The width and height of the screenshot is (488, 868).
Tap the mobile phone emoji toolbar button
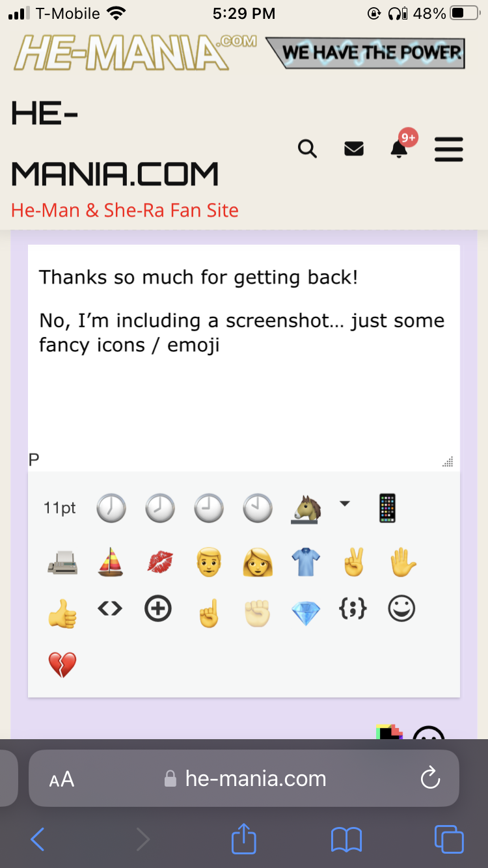[388, 508]
